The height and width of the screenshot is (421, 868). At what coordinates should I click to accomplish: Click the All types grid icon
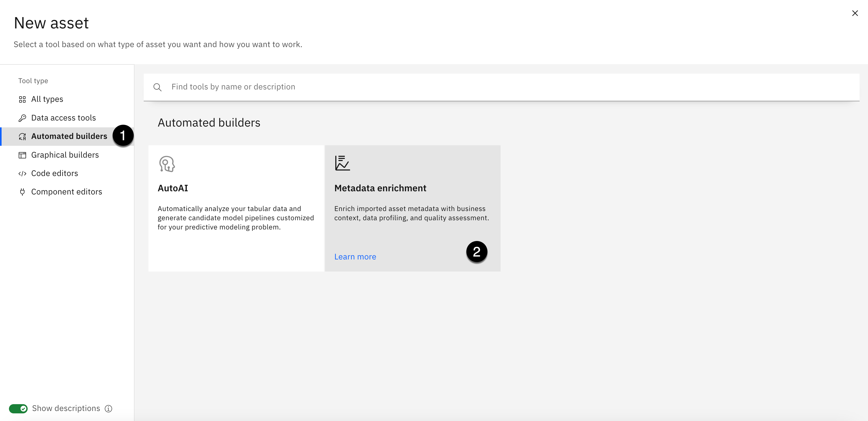pos(22,99)
